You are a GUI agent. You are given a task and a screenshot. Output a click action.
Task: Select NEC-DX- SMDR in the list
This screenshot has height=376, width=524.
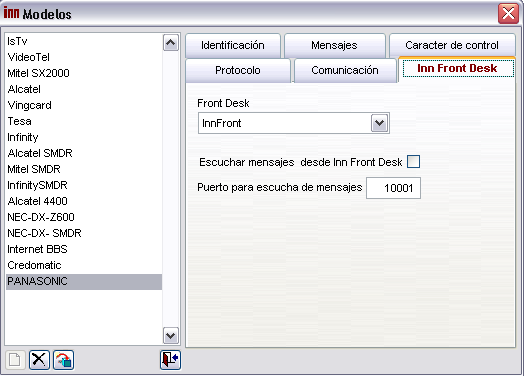(x=84, y=234)
